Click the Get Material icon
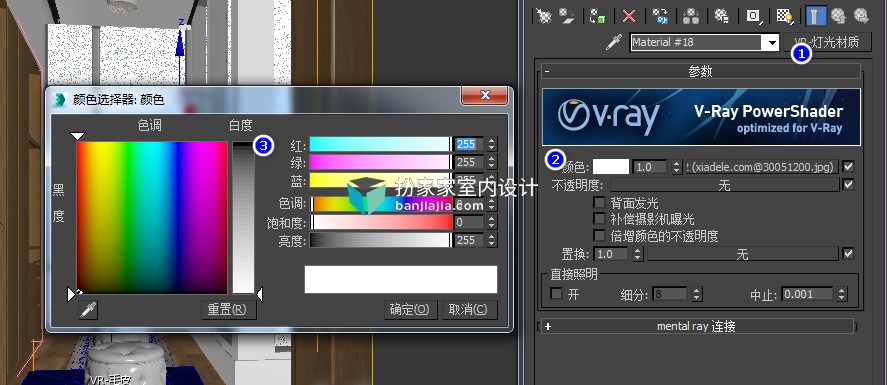Image resolution: width=887 pixels, height=385 pixels. (x=543, y=15)
